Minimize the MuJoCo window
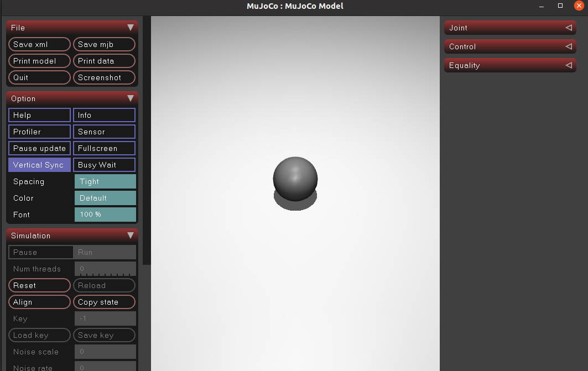The width and height of the screenshot is (588, 371). coord(542,6)
